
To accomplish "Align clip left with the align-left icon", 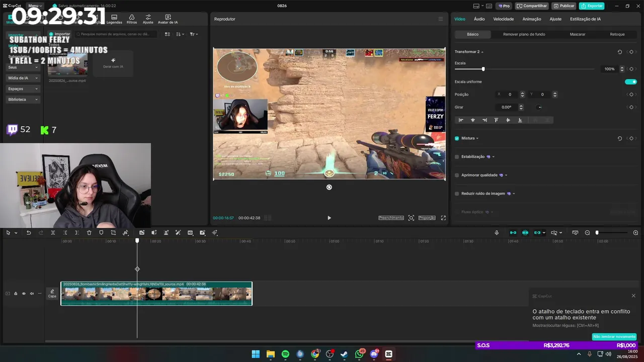I will [x=461, y=120].
